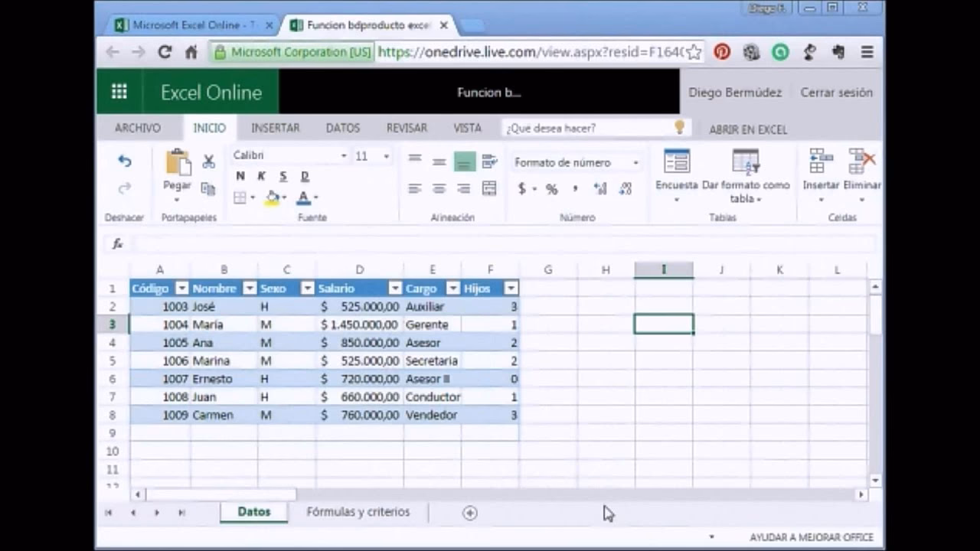This screenshot has height=551, width=980.
Task: Apply the thousands separator style
Action: point(575,189)
